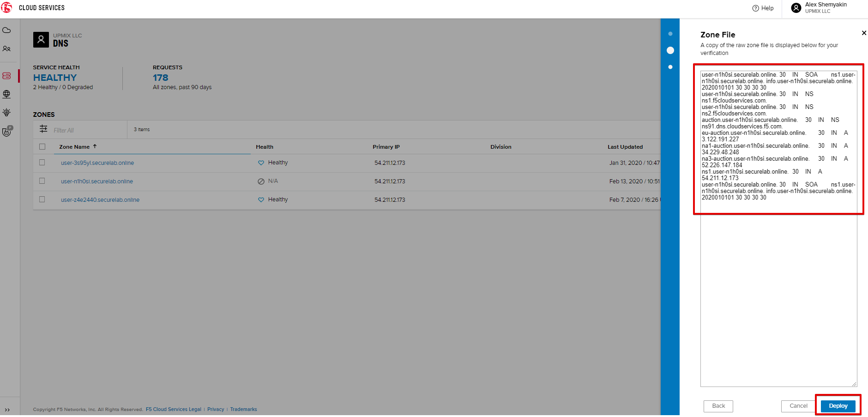
Task: Click 'Jan 31, 2020' last updated cell
Action: (634, 163)
